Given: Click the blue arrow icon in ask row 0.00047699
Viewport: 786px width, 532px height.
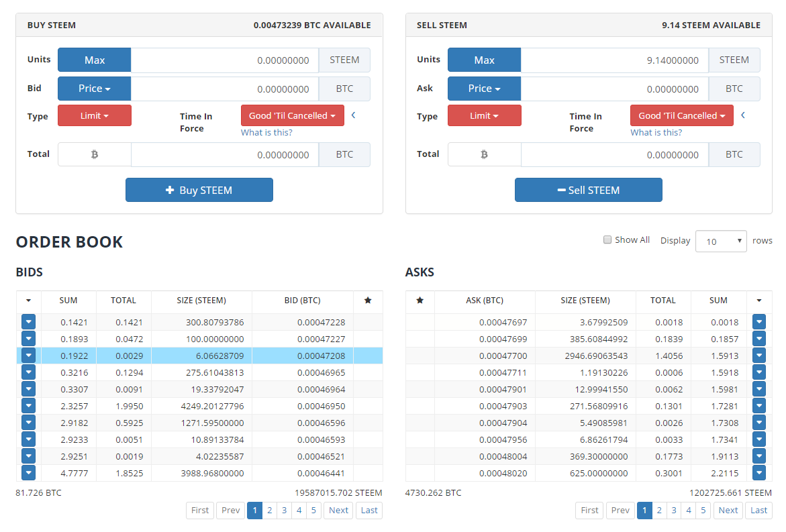Looking at the screenshot, I should (x=759, y=339).
